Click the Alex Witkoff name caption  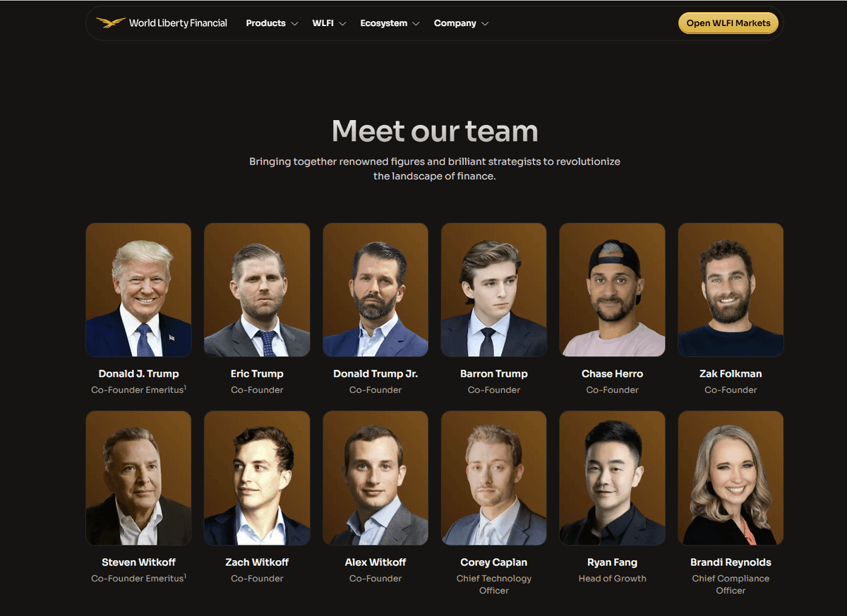pos(376,562)
